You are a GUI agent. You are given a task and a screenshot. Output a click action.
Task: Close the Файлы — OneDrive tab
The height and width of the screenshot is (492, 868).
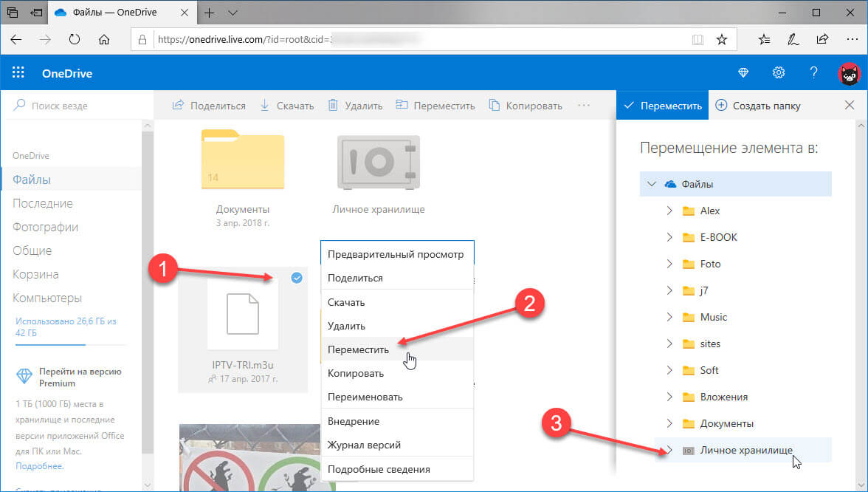pos(185,12)
